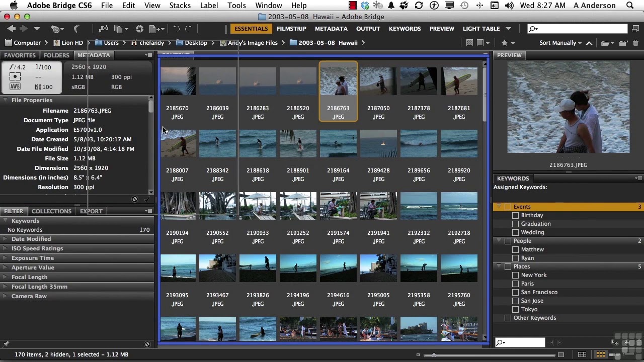Switch to the Filmstrip workspace
Image resolution: width=644 pixels, height=362 pixels.
291,29
